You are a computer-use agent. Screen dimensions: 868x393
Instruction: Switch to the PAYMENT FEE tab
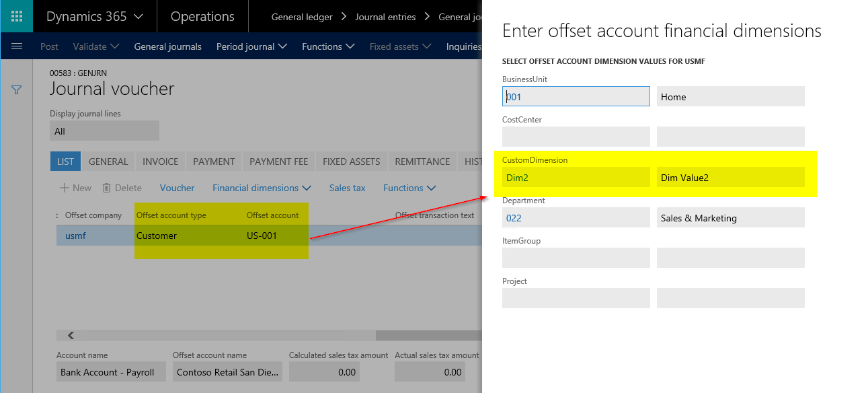coord(278,162)
